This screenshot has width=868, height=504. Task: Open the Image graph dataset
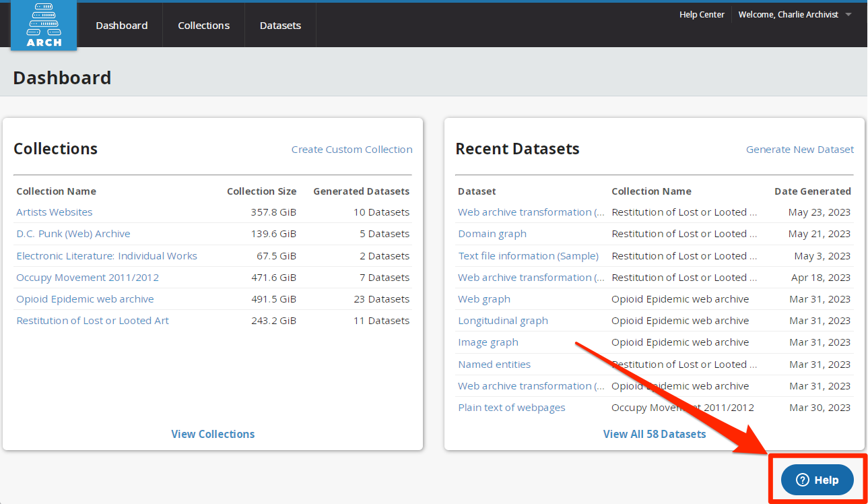[488, 342]
